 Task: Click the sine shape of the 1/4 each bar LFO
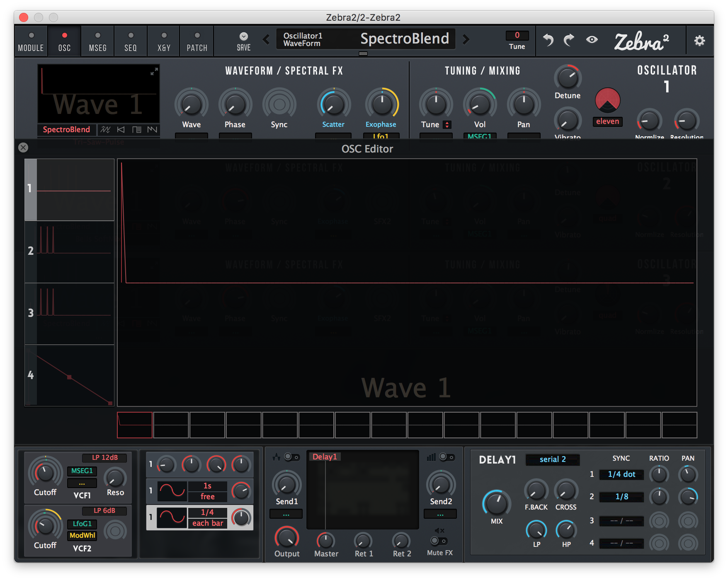point(172,518)
